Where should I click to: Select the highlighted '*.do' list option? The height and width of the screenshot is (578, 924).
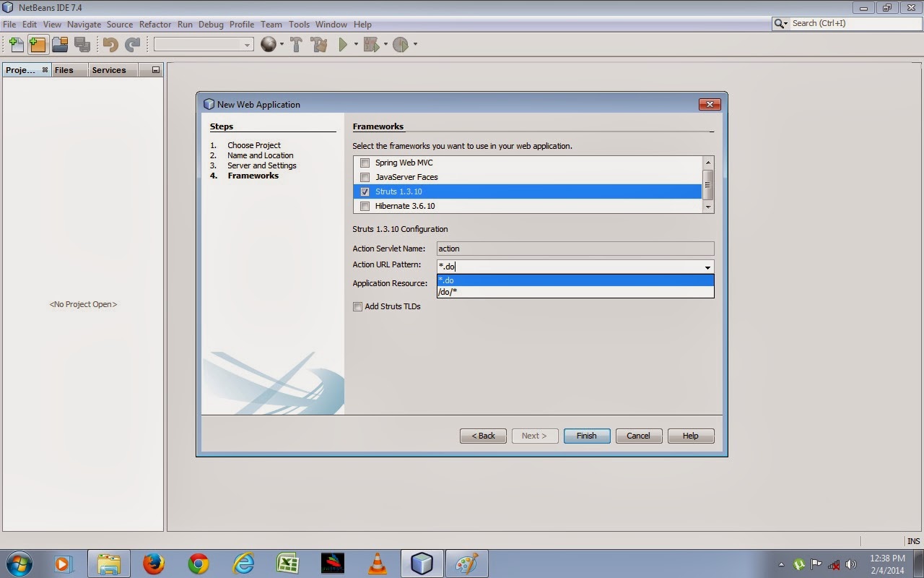(575, 280)
